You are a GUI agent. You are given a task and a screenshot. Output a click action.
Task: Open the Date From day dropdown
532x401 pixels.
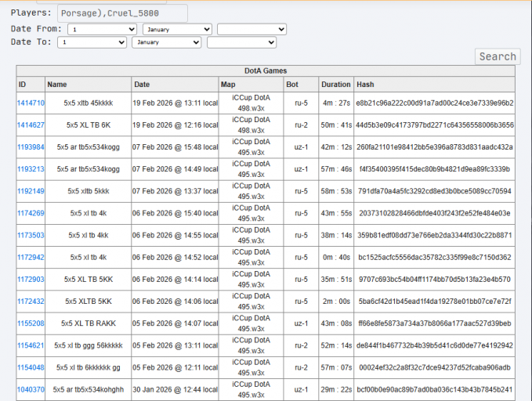(102, 29)
